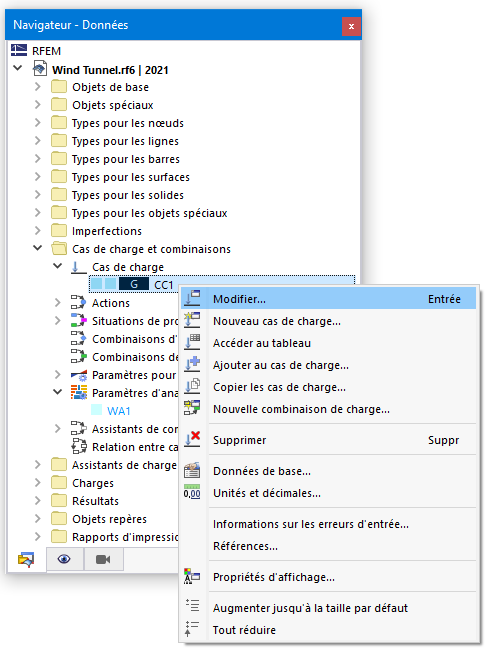Switch to the camera views tab
The width and height of the screenshot is (486, 655).
(x=103, y=559)
